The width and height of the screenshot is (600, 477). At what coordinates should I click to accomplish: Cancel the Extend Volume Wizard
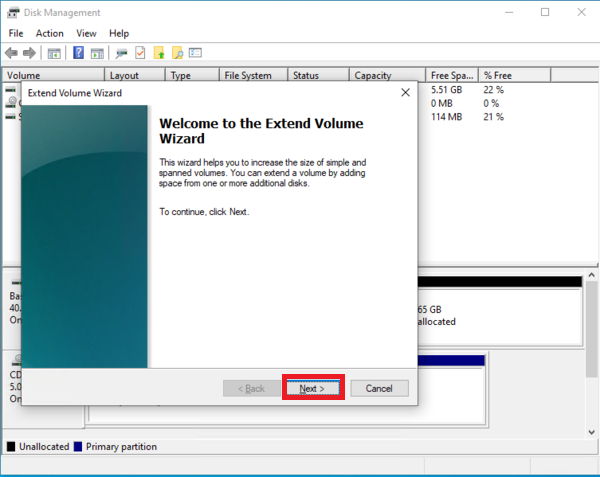pos(379,388)
